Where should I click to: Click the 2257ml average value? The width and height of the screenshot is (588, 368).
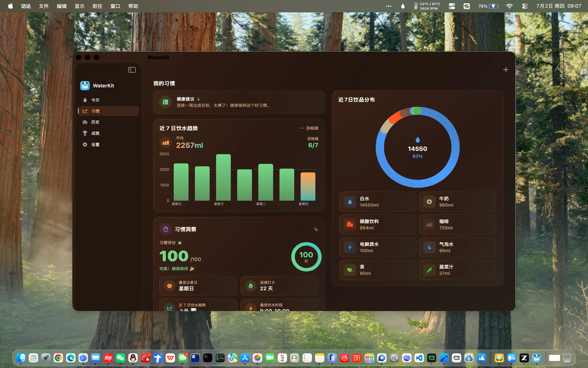[x=189, y=145]
